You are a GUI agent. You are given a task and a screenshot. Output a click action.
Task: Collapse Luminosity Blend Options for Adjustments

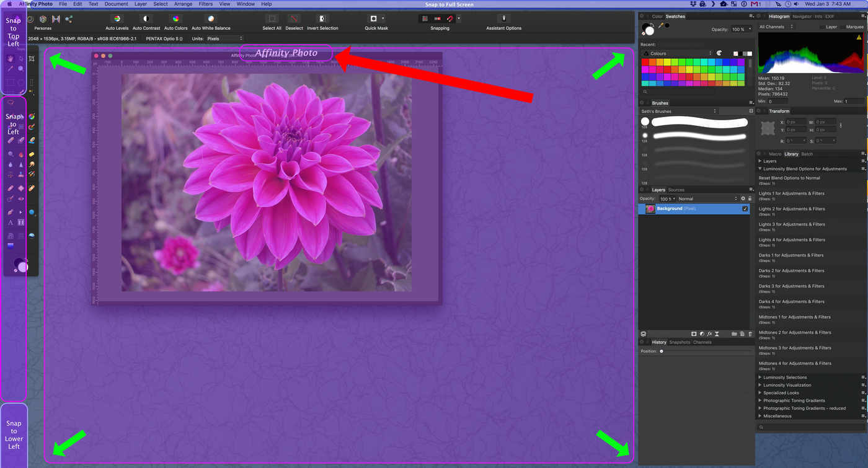click(760, 169)
